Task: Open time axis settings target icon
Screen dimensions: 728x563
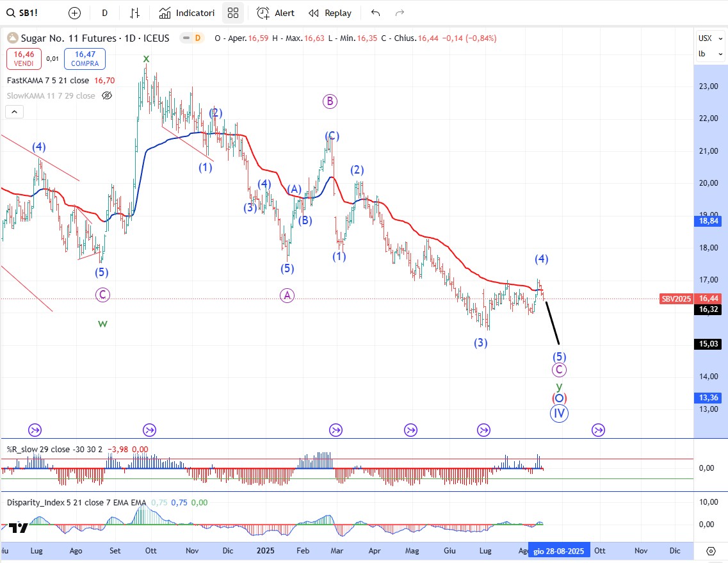Action: click(x=711, y=551)
